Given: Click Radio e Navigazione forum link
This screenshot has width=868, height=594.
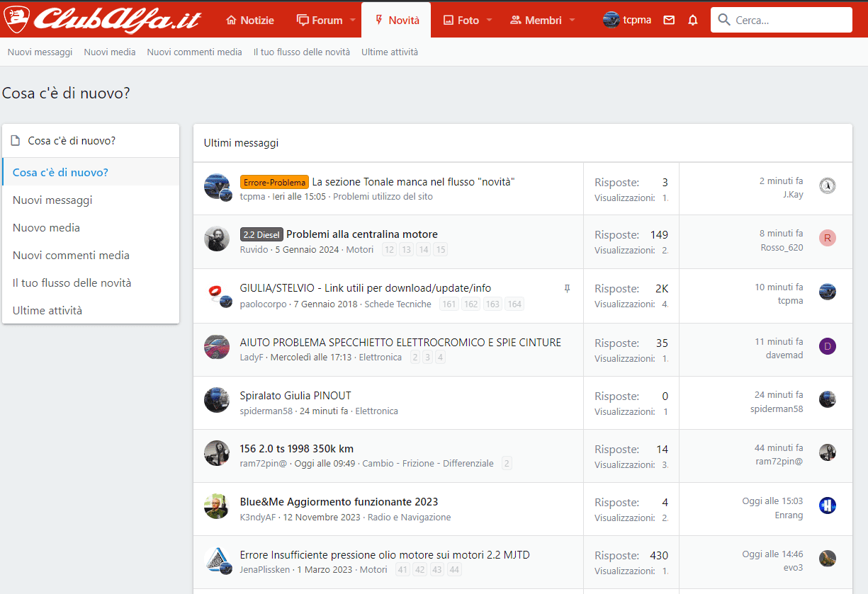Looking at the screenshot, I should pos(409,518).
